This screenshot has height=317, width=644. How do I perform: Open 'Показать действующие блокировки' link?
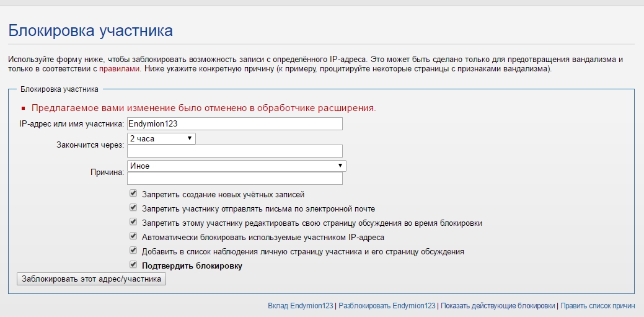[498, 306]
